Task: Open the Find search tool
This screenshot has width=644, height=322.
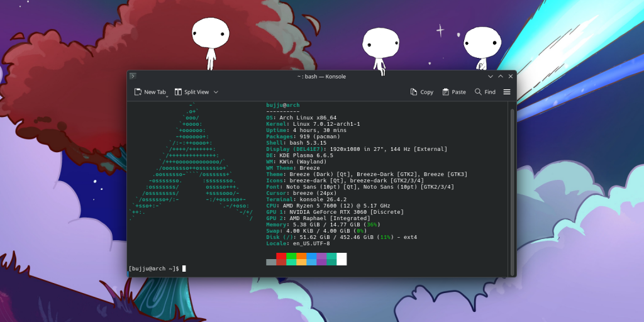Action: [x=485, y=92]
